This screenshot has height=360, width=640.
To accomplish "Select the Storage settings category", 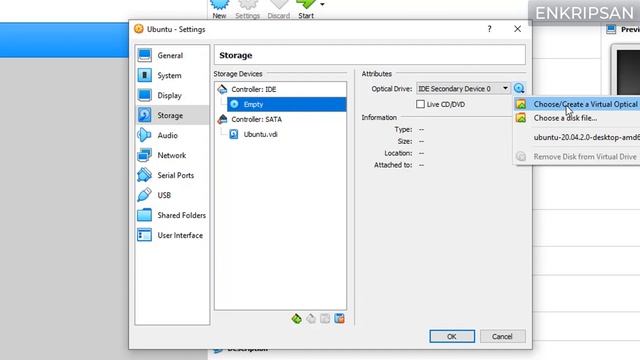I will point(172,115).
